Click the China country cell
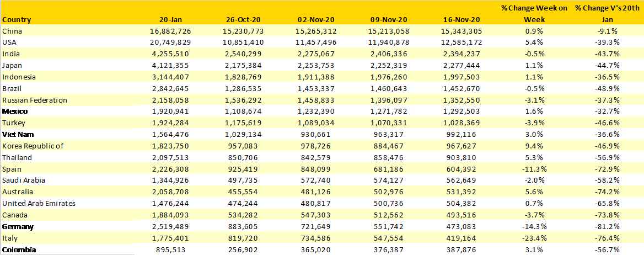Screen dimensions: 644x255 (x=12, y=31)
